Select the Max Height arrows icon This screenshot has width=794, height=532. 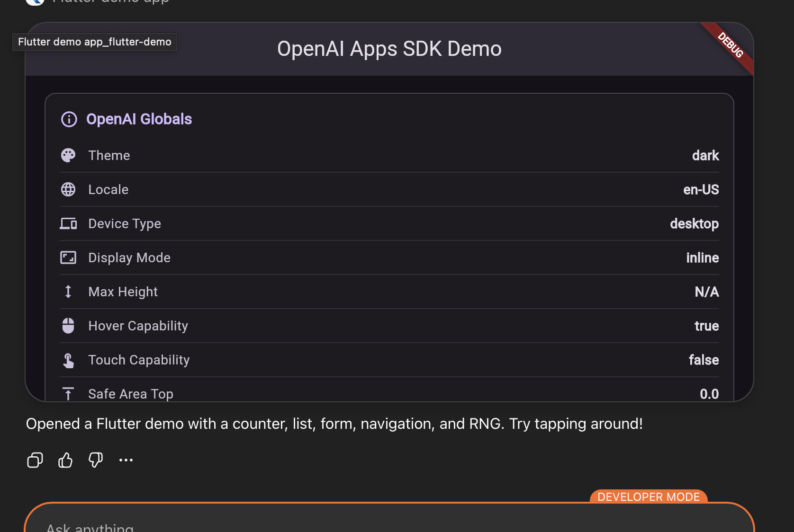[x=69, y=292]
